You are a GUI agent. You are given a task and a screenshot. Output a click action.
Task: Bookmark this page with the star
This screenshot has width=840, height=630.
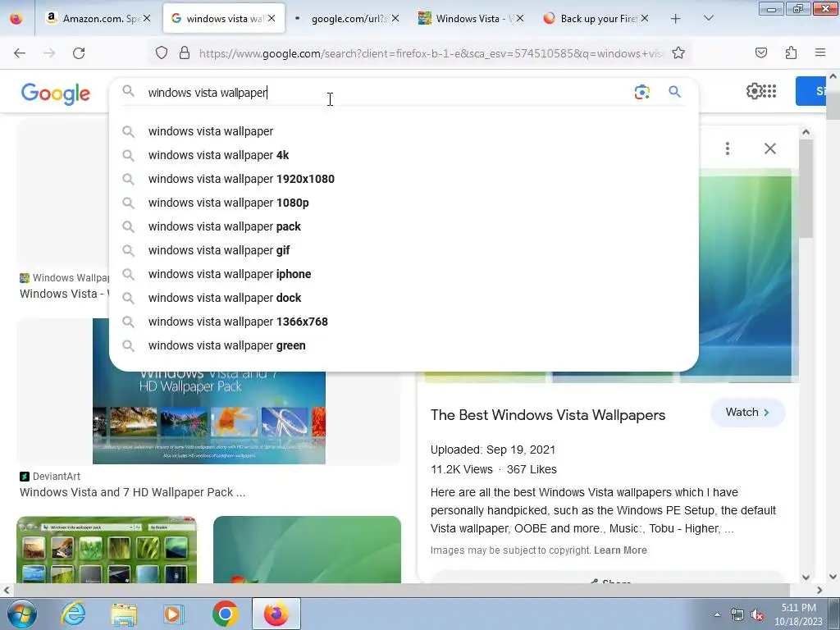[678, 53]
